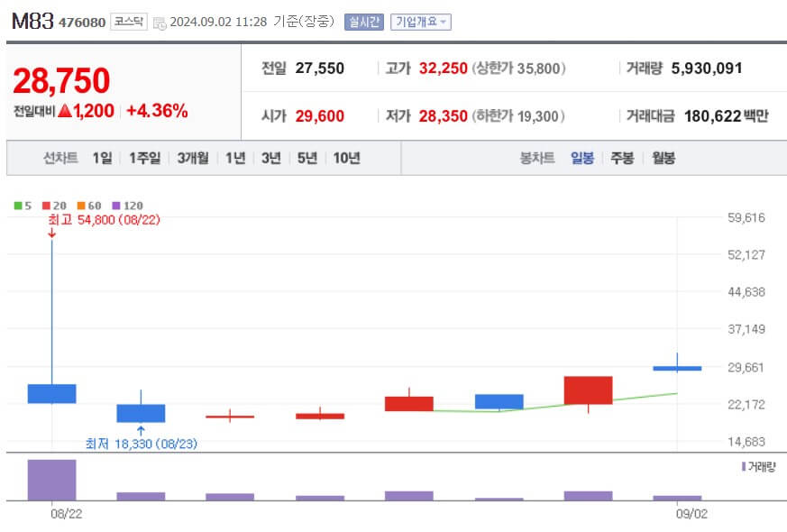Click the 08/22 blue candlestick body
Screen dimensions: 787x532
[51, 393]
